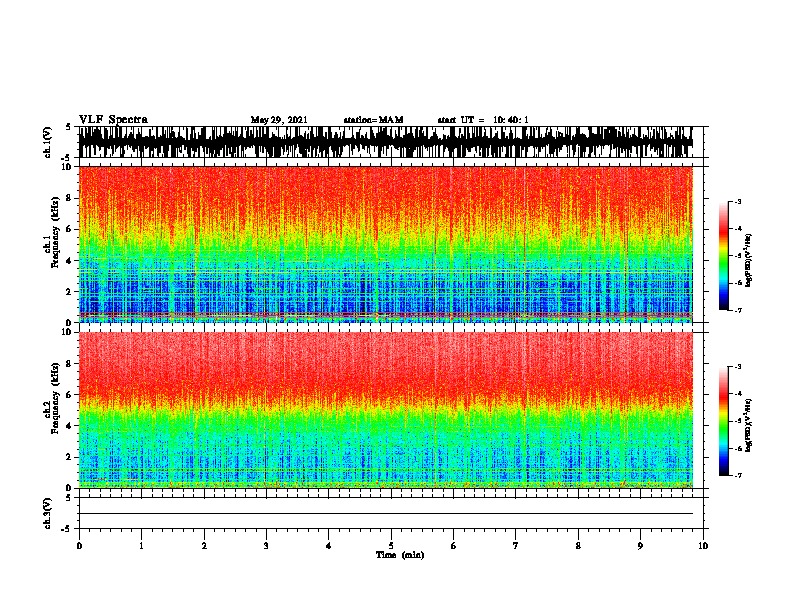The image size is (792, 612).
Task: Click the flat ch.3 voltage trace line
Action: coord(385,514)
